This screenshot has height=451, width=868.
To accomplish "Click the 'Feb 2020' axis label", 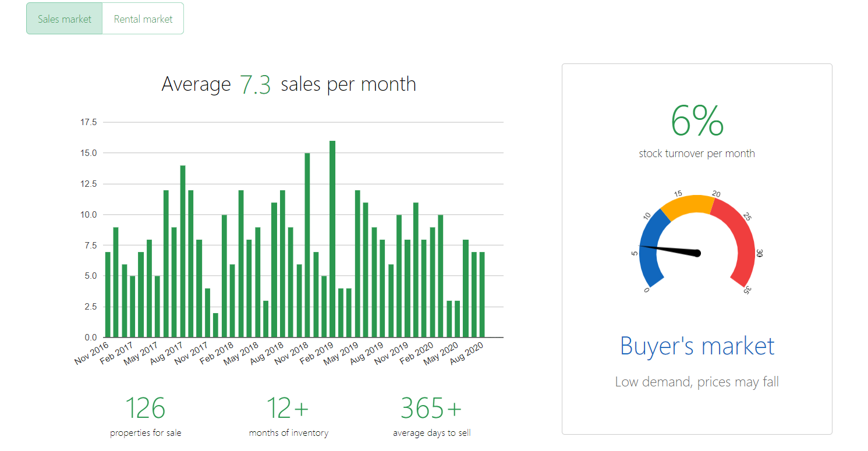I will (417, 353).
